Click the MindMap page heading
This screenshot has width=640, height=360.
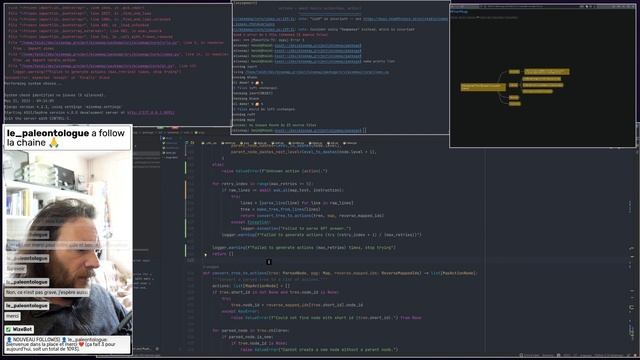click(459, 12)
